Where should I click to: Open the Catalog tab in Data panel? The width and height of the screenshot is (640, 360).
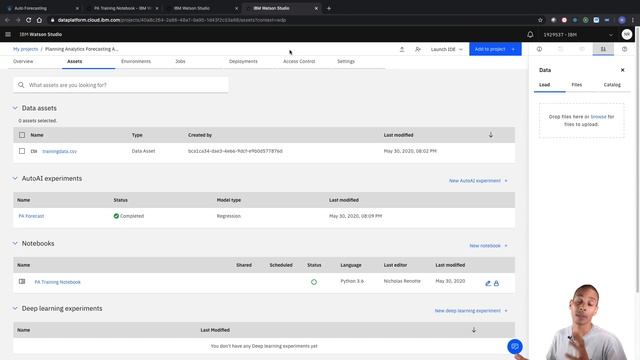[612, 85]
